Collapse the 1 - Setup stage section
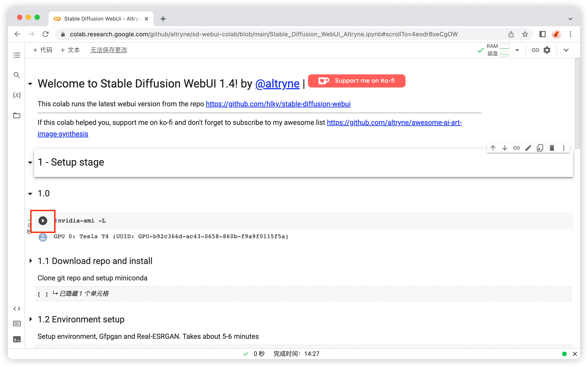This screenshot has width=588, height=367. pyautogui.click(x=30, y=162)
